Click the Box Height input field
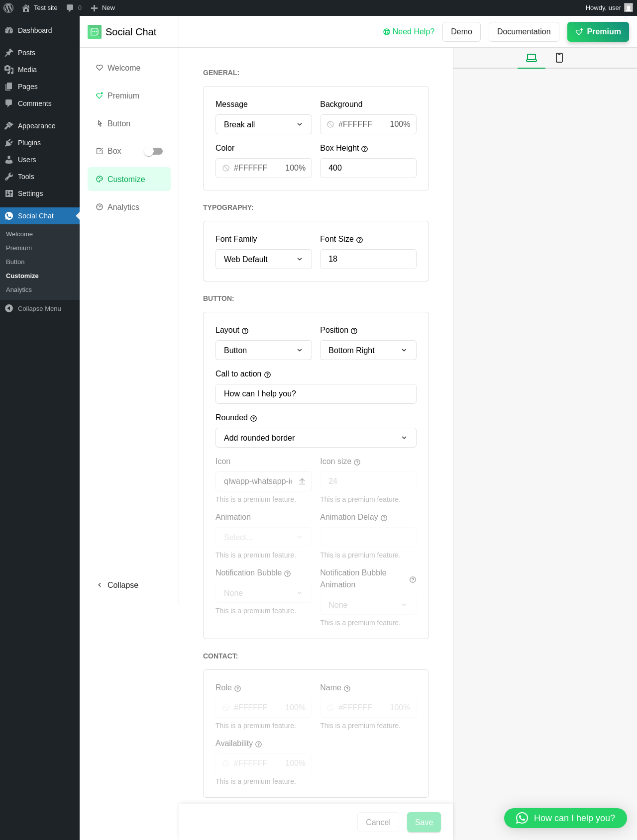This screenshot has width=637, height=840. point(368,168)
